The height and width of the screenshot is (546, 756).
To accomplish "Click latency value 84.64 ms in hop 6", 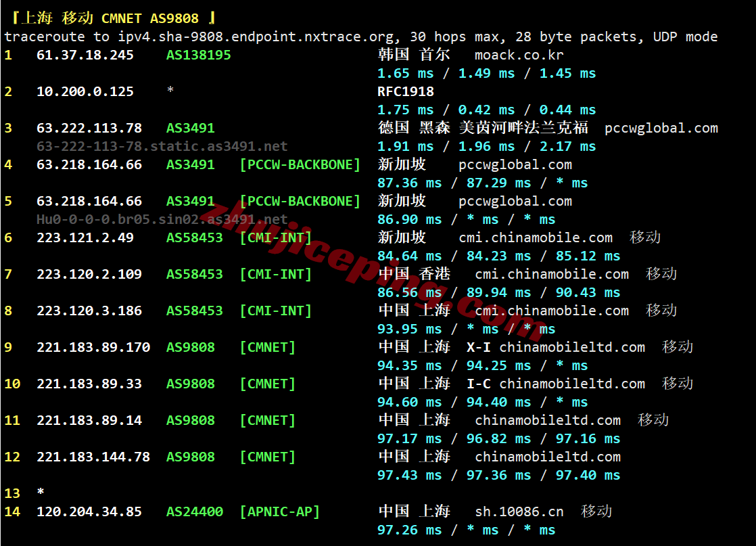I will click(x=409, y=256).
